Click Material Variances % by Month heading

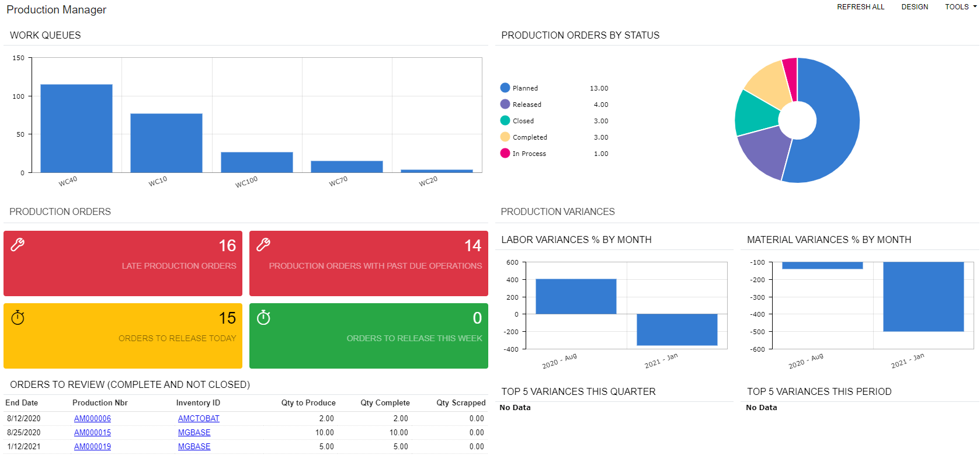click(829, 240)
